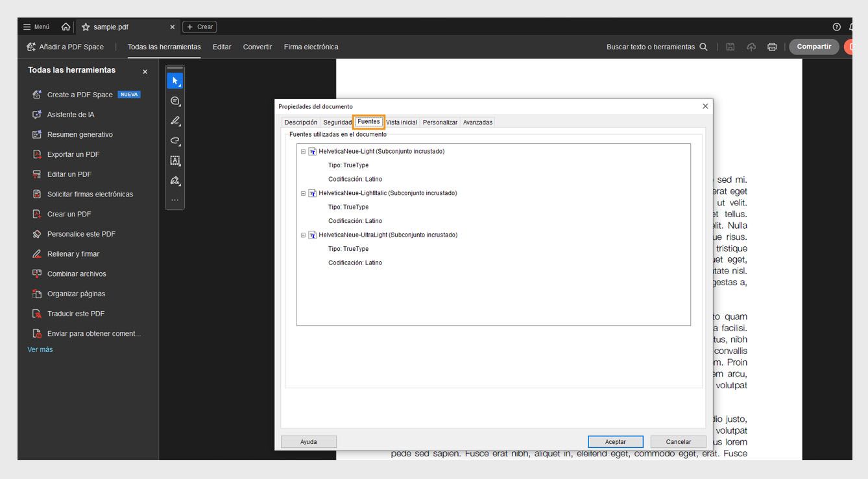Select the arrow selection tool

(x=175, y=81)
